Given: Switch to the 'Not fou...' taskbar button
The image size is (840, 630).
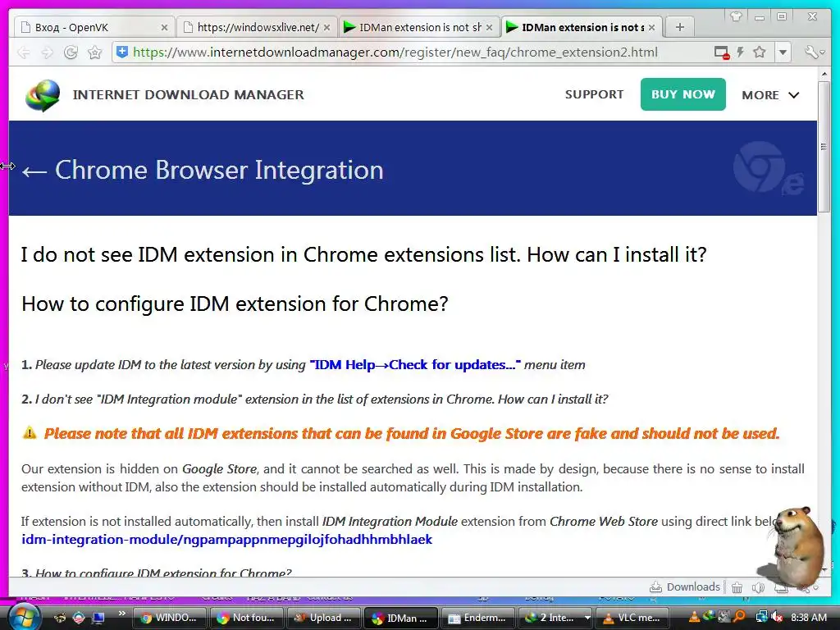Looking at the screenshot, I should tap(246, 618).
